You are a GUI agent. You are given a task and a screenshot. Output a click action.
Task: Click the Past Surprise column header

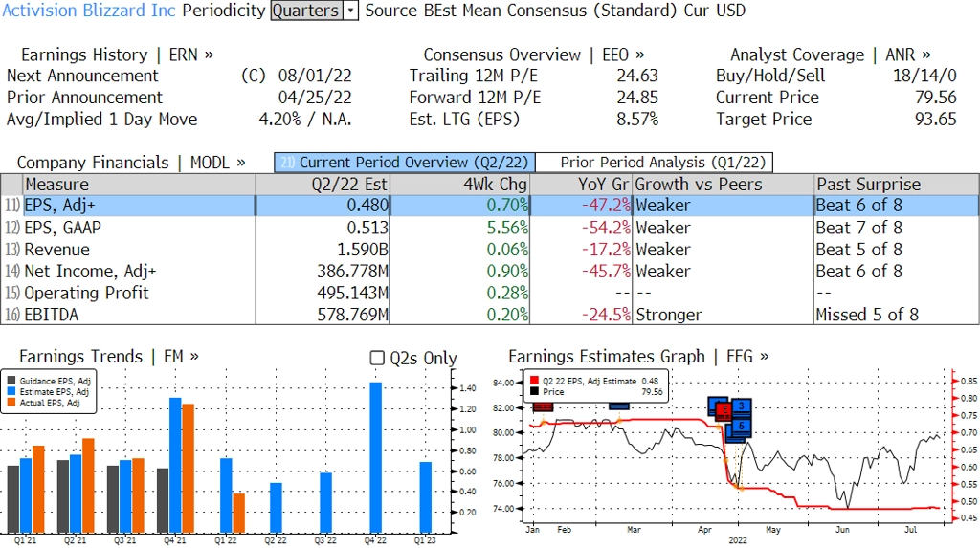(896, 185)
